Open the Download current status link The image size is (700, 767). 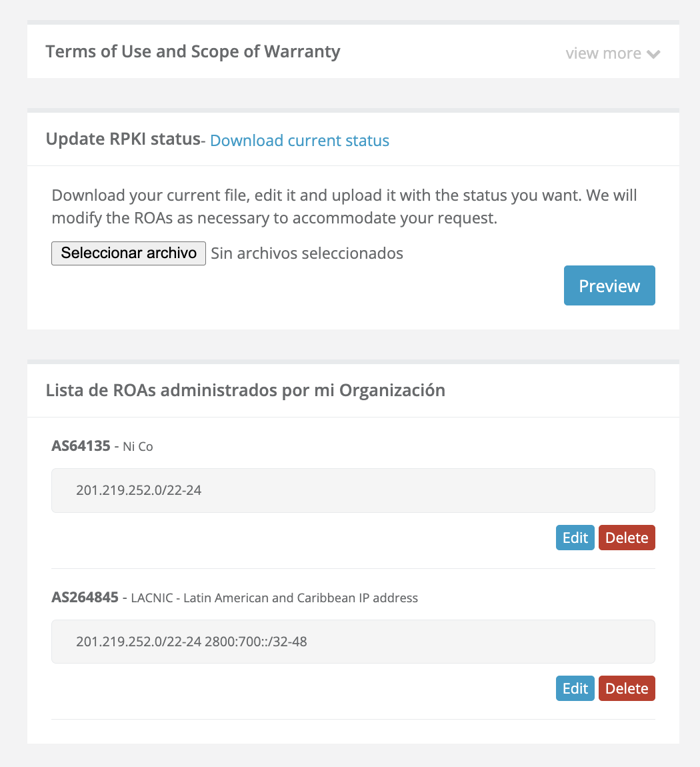point(299,141)
